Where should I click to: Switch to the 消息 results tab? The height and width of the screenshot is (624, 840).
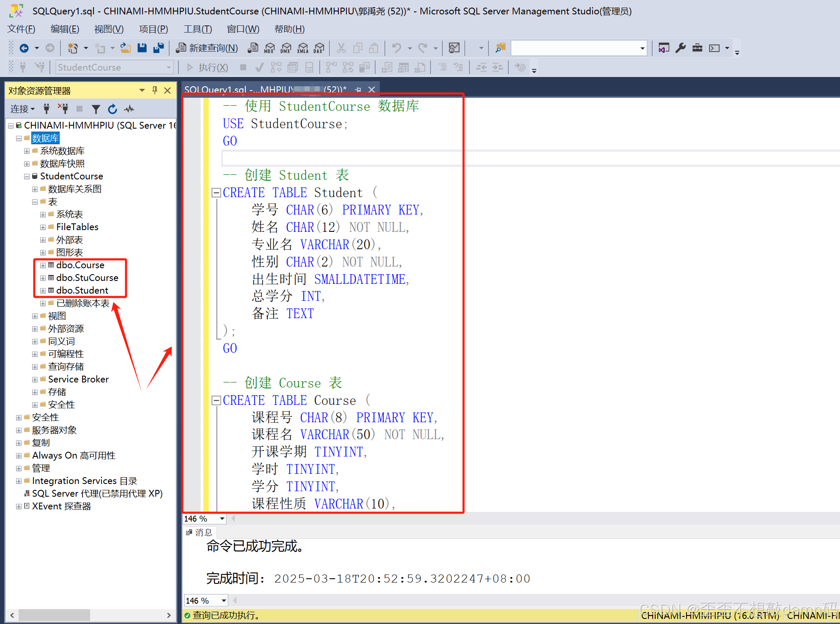click(x=200, y=532)
